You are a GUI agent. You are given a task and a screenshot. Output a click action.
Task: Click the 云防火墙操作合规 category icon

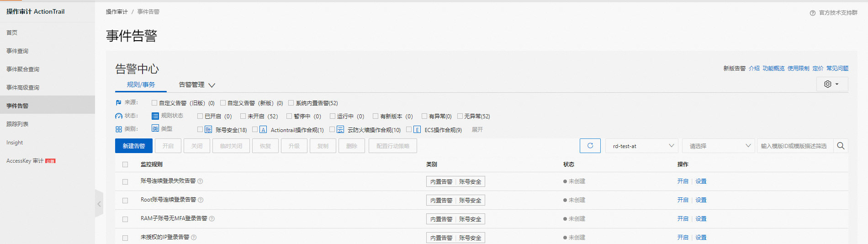[340, 130]
